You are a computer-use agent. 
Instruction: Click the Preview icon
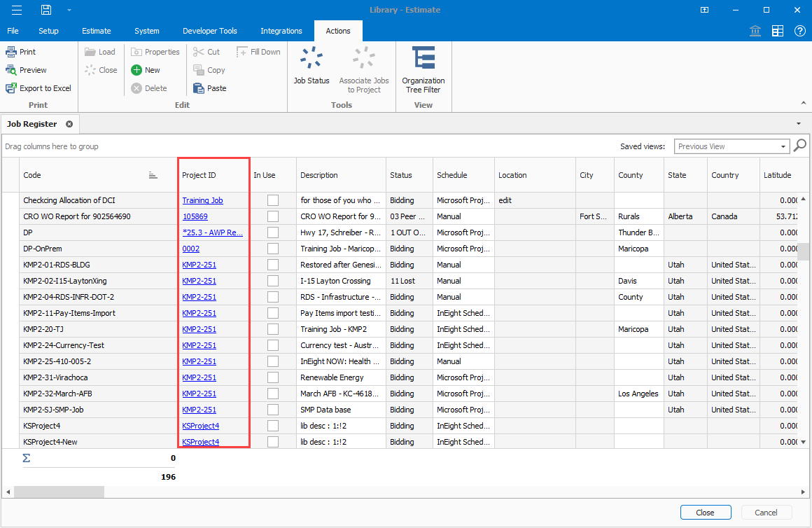click(11, 70)
